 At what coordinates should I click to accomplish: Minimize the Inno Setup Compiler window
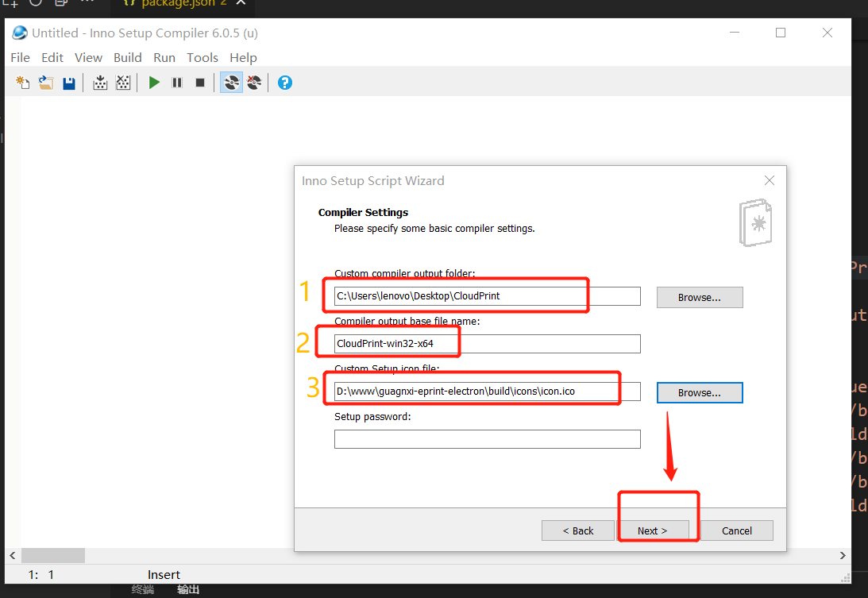click(x=735, y=33)
